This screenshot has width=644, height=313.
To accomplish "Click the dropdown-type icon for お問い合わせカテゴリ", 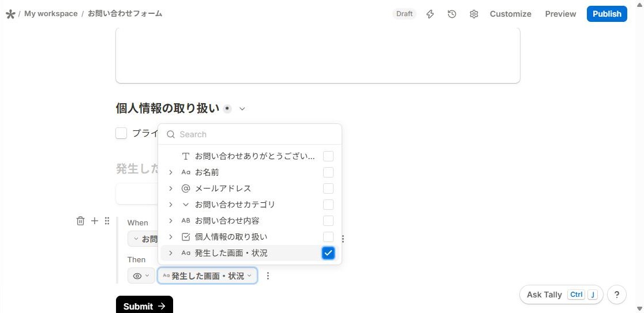I will (186, 204).
